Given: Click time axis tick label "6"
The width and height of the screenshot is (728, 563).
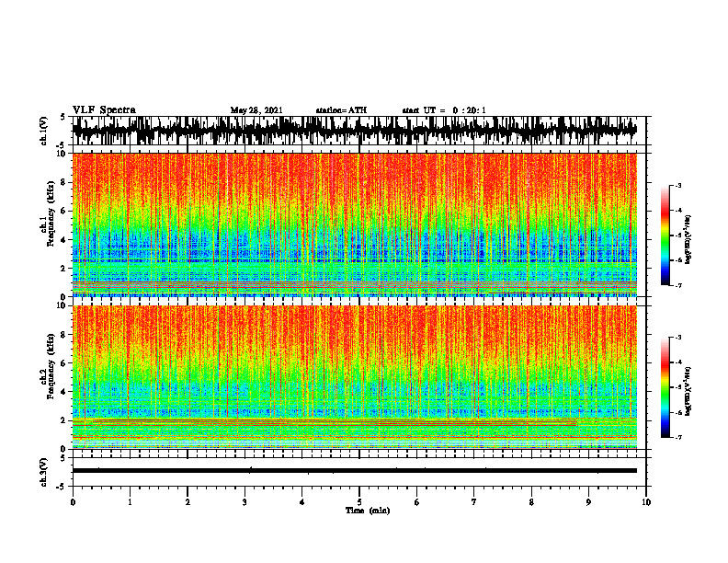Looking at the screenshot, I should (417, 502).
